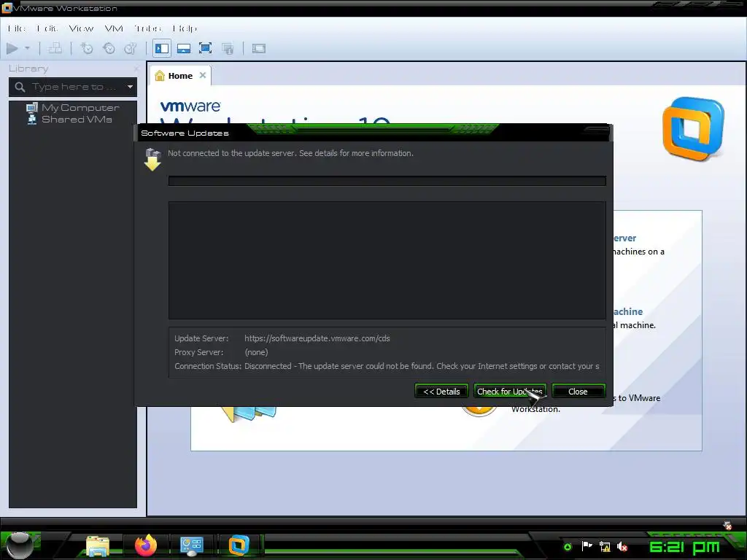
Task: Click the small icon above the taskbar clock
Action: click(x=727, y=526)
